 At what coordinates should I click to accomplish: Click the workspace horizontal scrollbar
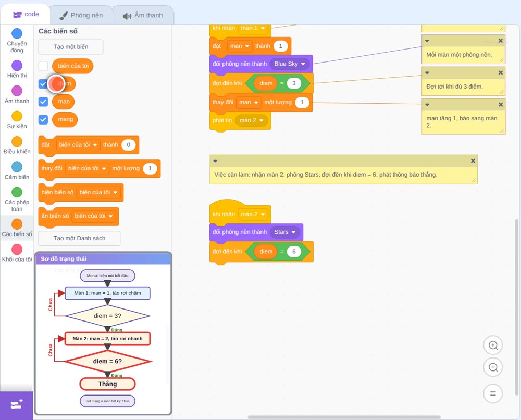pos(344,417)
